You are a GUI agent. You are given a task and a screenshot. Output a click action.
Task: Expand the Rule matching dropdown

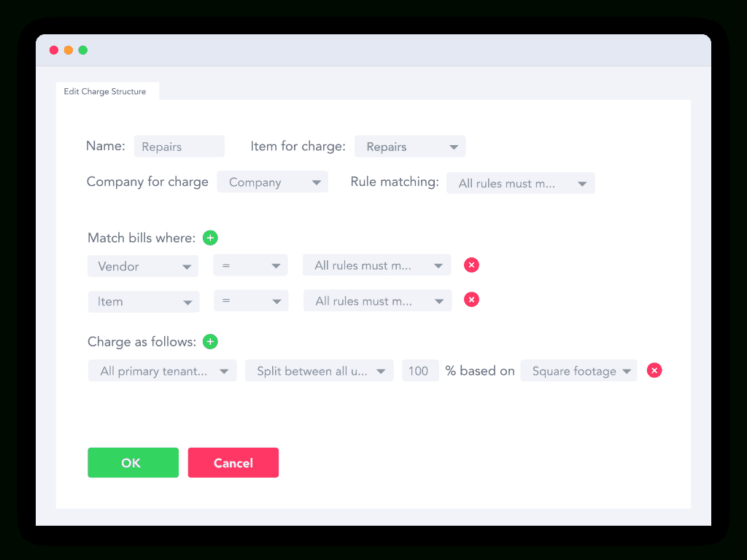pos(520,183)
